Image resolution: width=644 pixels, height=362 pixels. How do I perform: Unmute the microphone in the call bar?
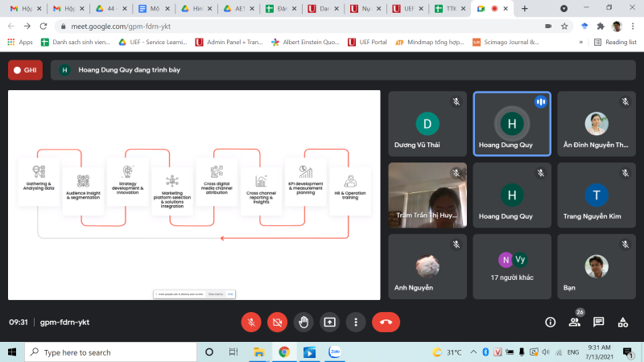tap(251, 322)
